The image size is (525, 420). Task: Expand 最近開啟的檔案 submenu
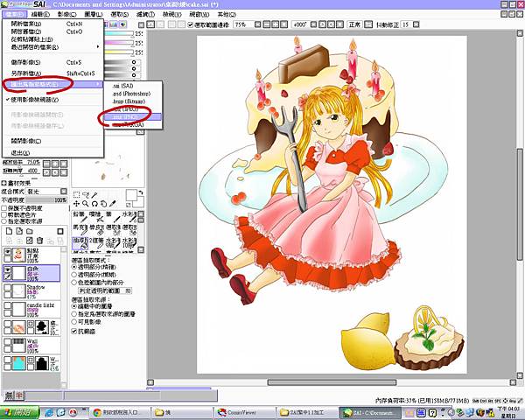[x=52, y=47]
